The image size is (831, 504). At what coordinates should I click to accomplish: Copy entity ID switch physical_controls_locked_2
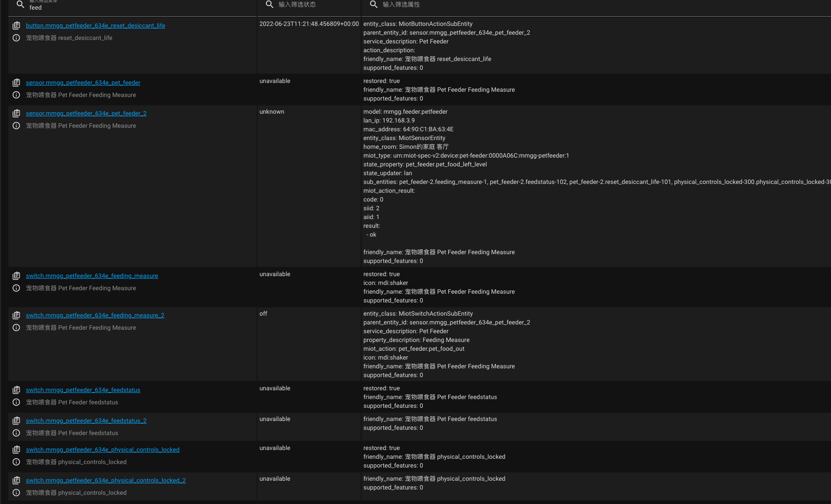click(16, 480)
